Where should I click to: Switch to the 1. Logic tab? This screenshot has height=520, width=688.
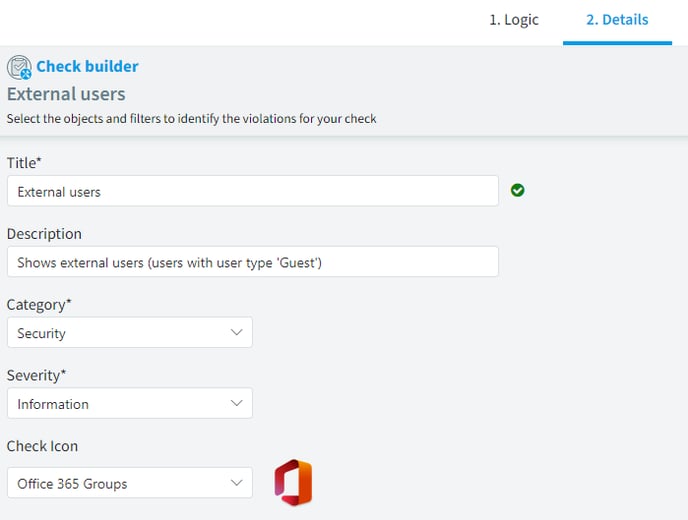514,20
